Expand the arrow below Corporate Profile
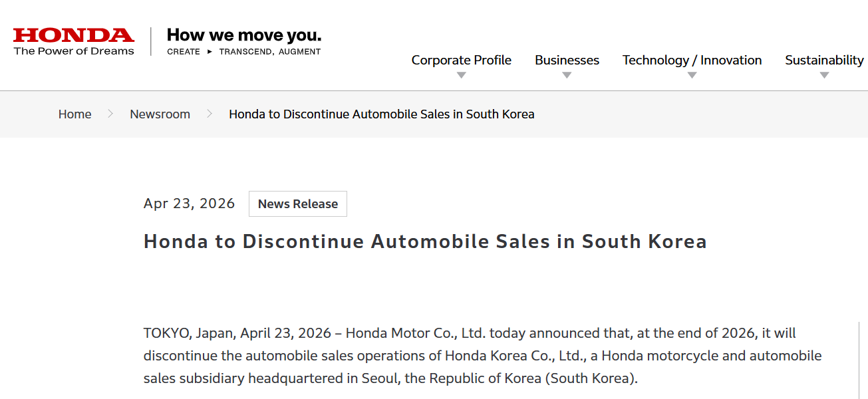868x399 pixels. coord(462,75)
